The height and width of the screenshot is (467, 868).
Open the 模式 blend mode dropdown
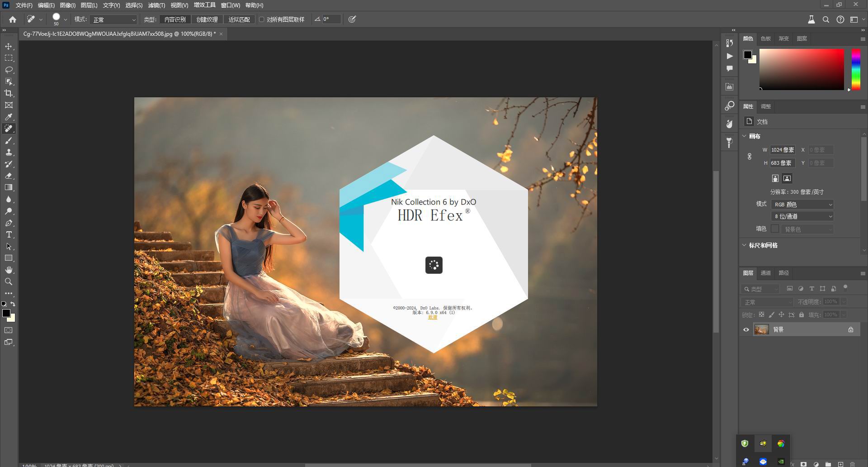tap(113, 19)
